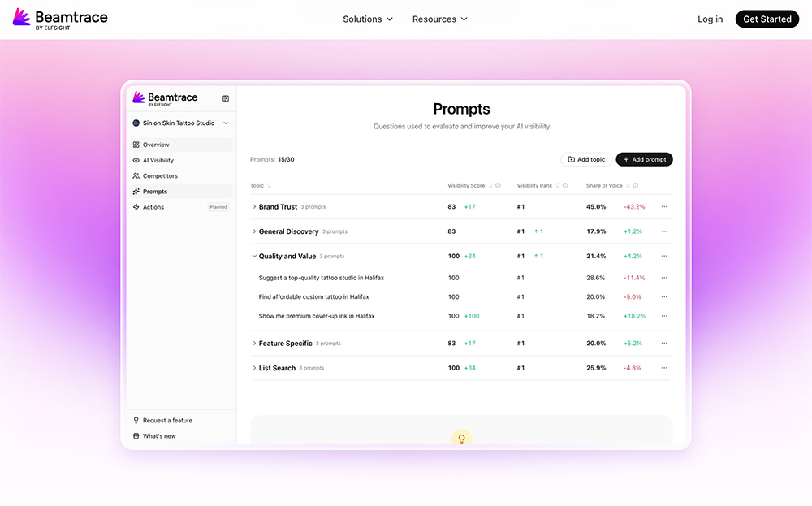Click the Topic column header label

[257, 185]
